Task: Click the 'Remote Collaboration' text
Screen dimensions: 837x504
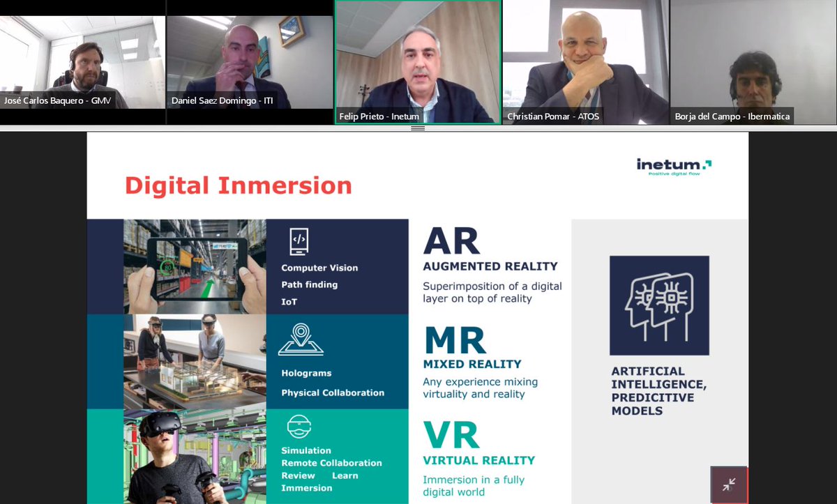Action: click(x=331, y=463)
